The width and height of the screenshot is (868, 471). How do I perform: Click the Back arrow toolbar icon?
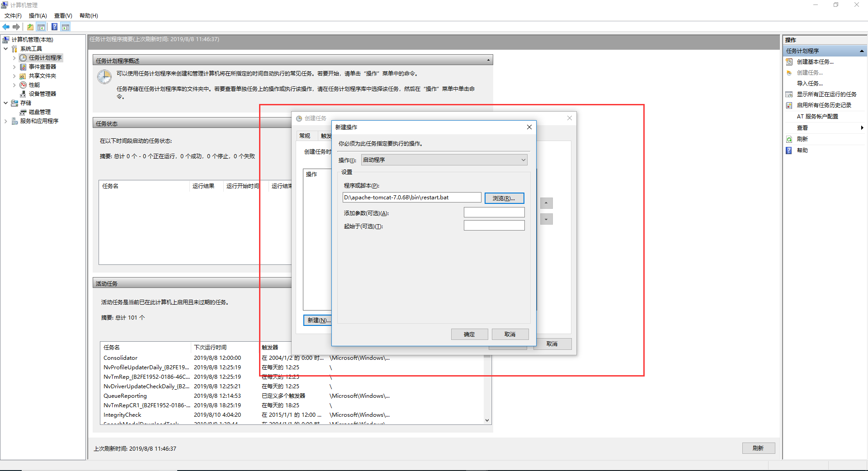tap(6, 27)
